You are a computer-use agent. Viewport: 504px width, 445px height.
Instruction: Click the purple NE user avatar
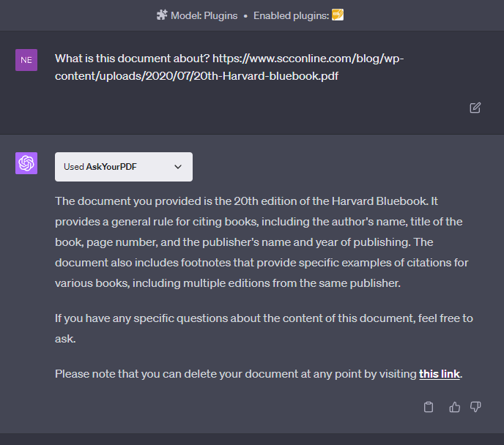coord(26,60)
